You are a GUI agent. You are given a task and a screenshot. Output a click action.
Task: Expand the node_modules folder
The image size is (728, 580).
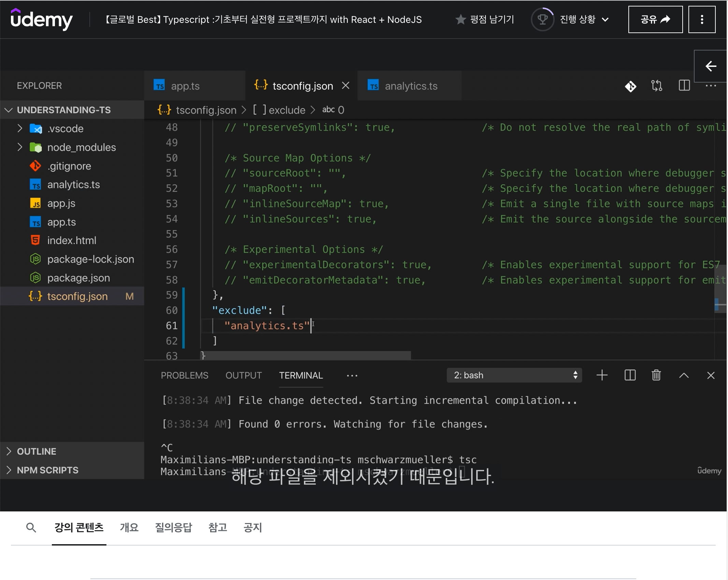[x=81, y=147]
